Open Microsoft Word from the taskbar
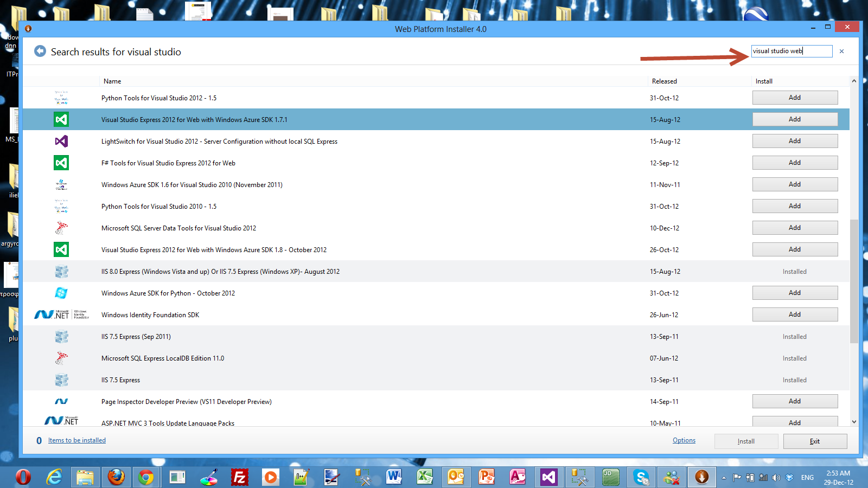This screenshot has width=868, height=488. (394, 477)
